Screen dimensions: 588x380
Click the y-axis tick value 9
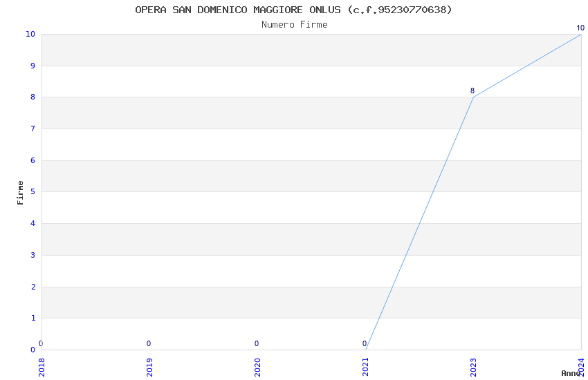coord(33,66)
